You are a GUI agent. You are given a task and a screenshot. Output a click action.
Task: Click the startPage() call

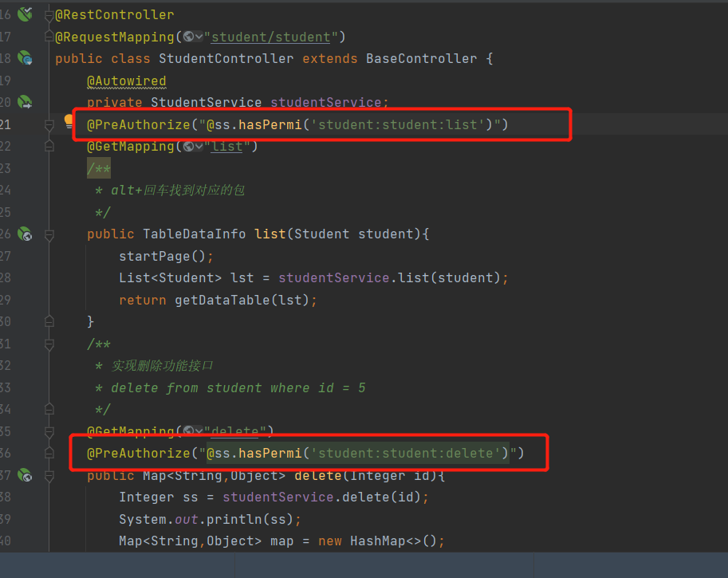click(162, 256)
